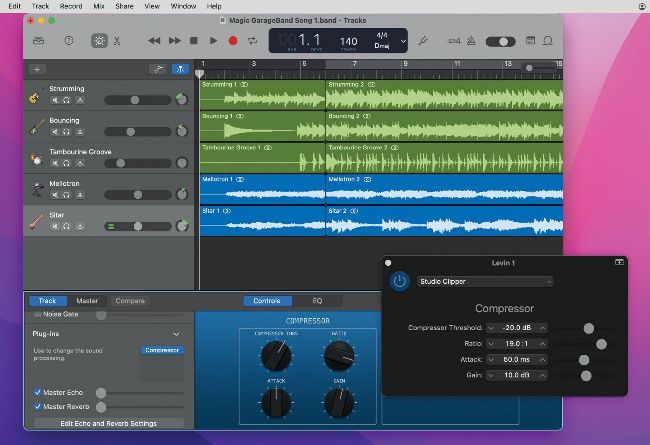Screen dimensions: 650x445
Task: Open the Library icon in the toolbar
Action: point(39,40)
